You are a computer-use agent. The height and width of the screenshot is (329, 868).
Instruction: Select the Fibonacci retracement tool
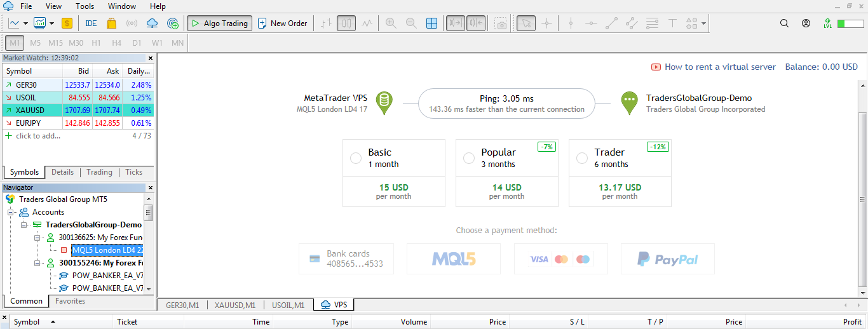pyautogui.click(x=652, y=23)
